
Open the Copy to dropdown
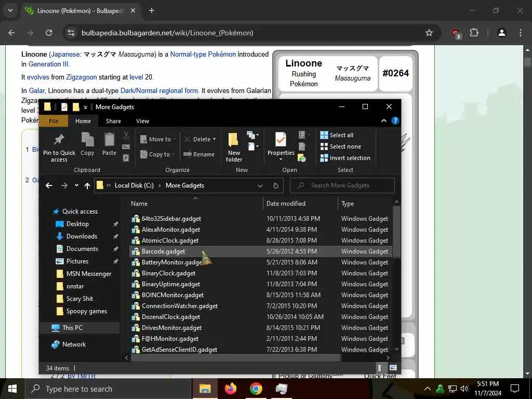pyautogui.click(x=157, y=154)
